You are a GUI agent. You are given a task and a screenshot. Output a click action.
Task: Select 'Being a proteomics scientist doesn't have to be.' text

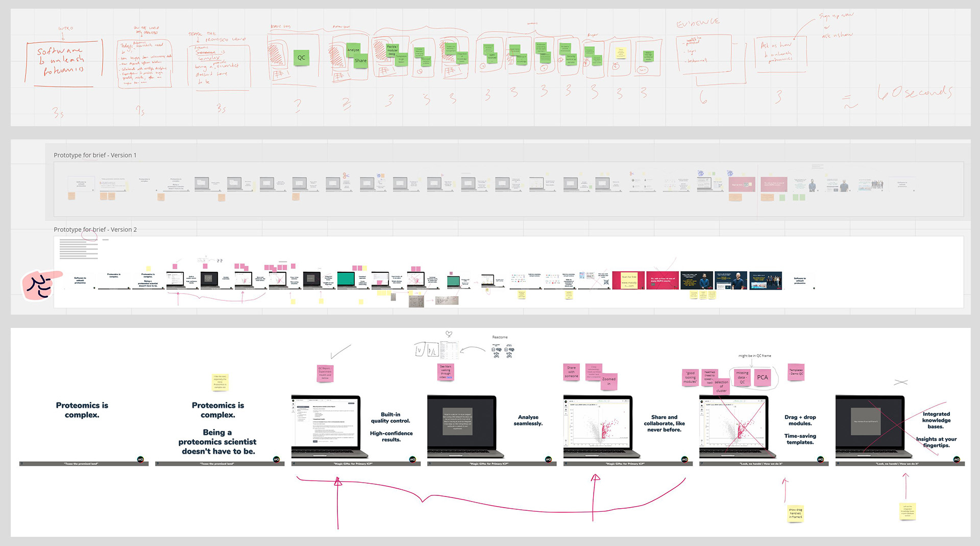pyautogui.click(x=218, y=442)
